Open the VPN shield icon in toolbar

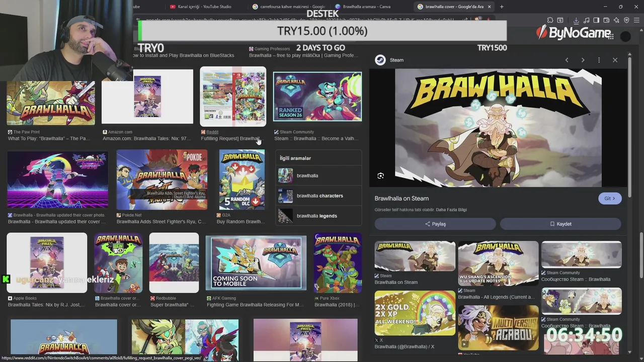626,20
